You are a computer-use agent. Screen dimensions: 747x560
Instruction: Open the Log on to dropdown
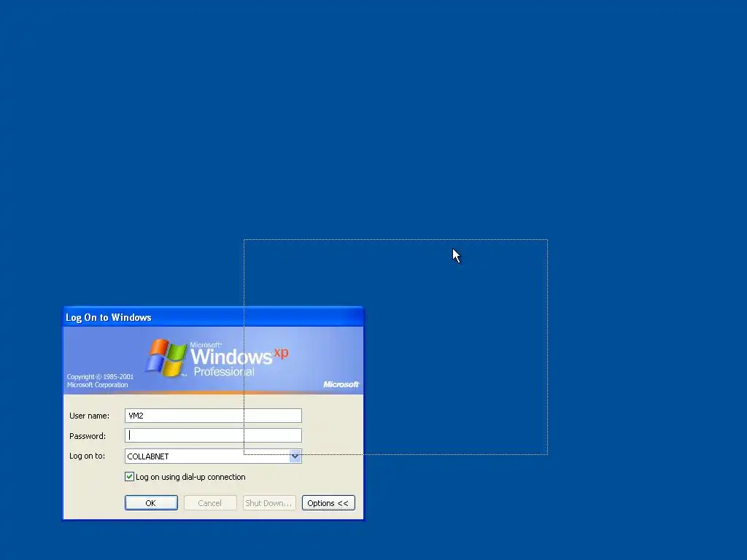295,456
